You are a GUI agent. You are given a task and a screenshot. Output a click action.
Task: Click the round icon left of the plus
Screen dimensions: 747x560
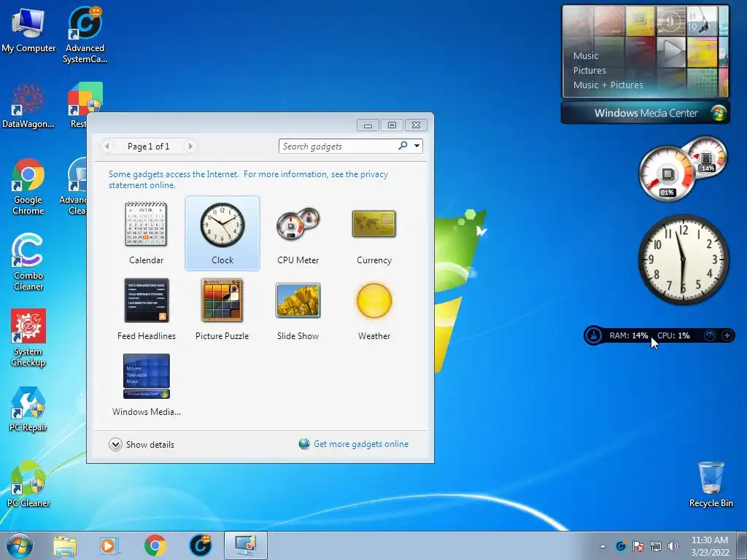[x=710, y=335]
